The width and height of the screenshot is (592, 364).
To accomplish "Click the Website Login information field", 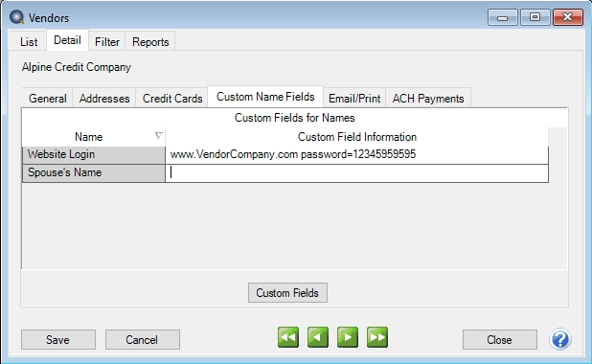I will click(x=356, y=154).
